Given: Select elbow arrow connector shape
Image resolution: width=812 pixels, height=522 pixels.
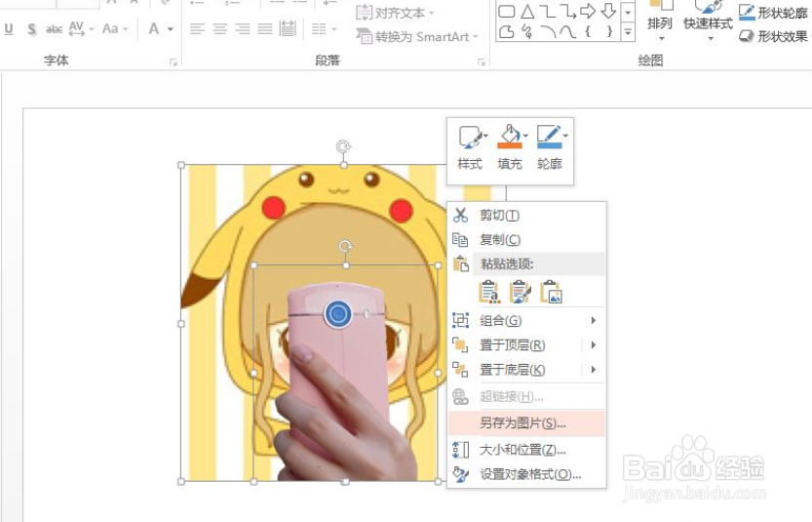Looking at the screenshot, I should pos(567,11).
